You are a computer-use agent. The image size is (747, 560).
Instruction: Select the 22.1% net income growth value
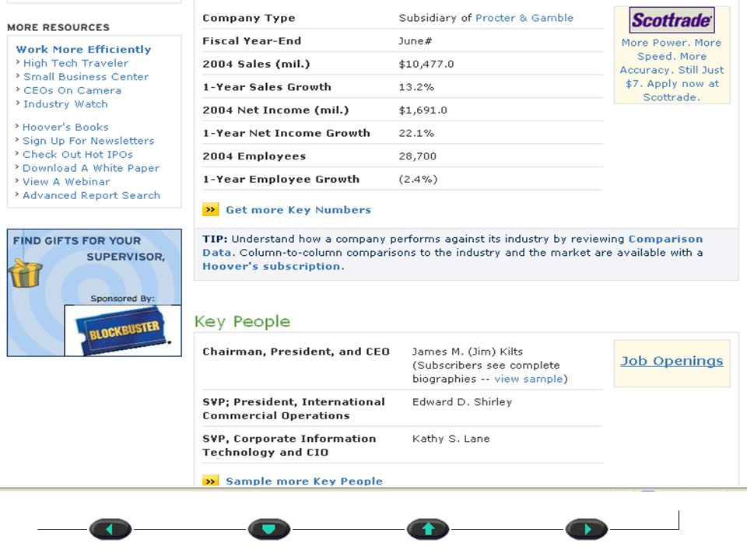pos(416,133)
